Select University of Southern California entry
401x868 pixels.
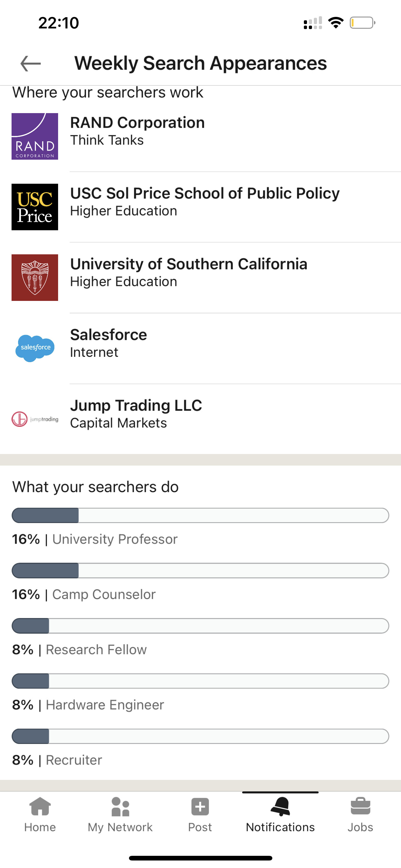point(189,264)
